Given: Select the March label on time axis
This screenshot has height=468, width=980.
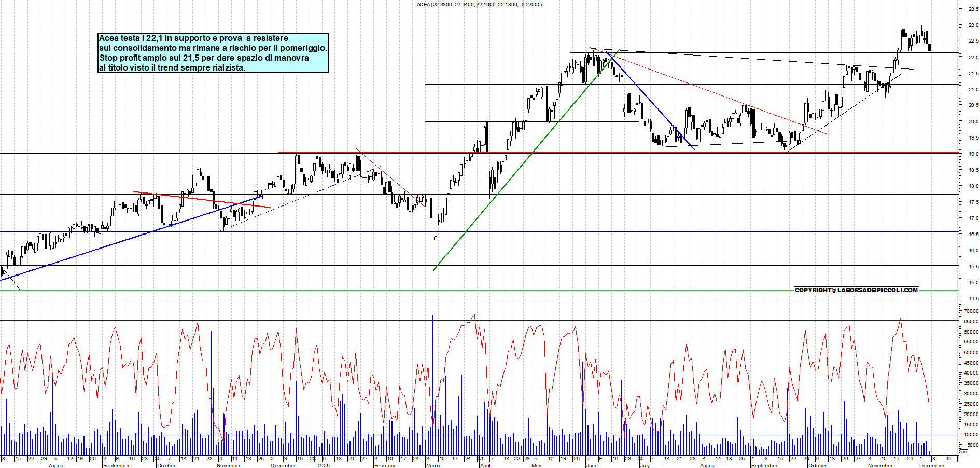Looking at the screenshot, I should (x=432, y=465).
